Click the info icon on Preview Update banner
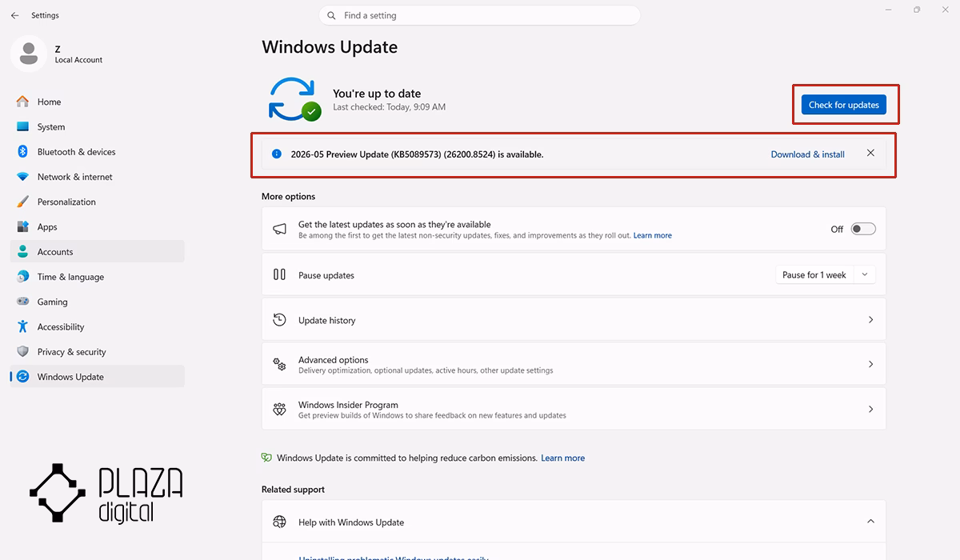The width and height of the screenshot is (960, 560). pos(277,154)
